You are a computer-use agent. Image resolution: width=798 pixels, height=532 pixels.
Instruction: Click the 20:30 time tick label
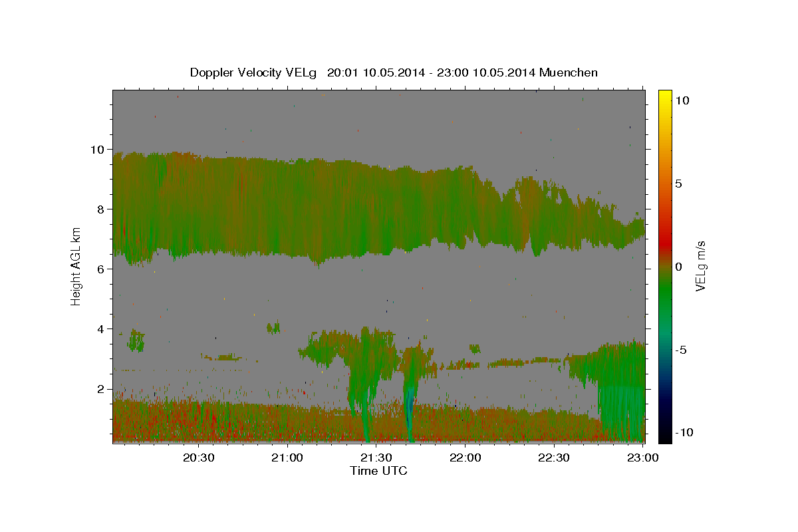coord(199,458)
